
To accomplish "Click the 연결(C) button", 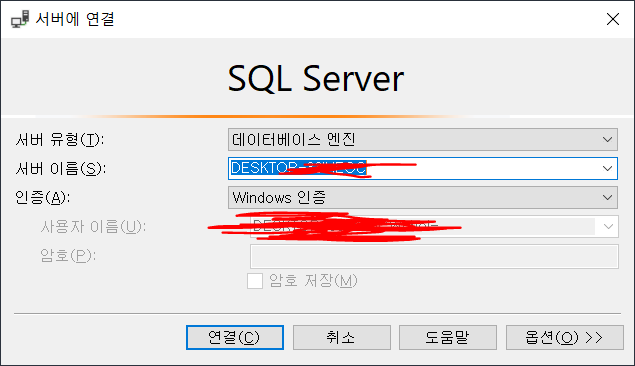I will [235, 337].
